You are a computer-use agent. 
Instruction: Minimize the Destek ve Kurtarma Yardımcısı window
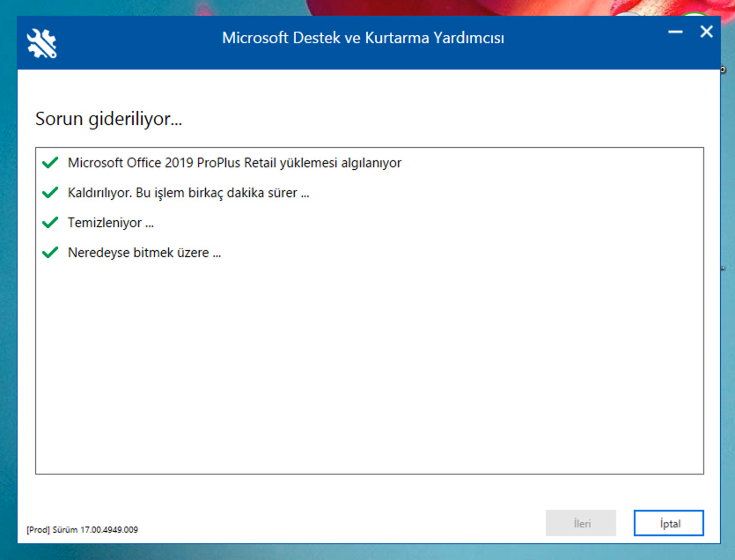(x=675, y=32)
